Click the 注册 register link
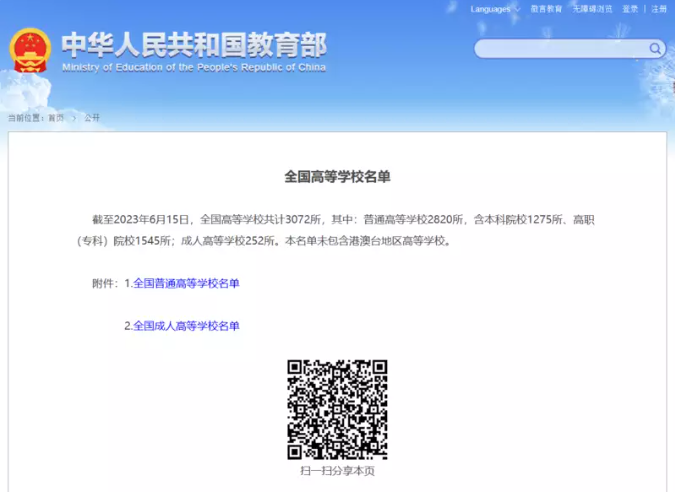The image size is (675, 501). coord(659,9)
